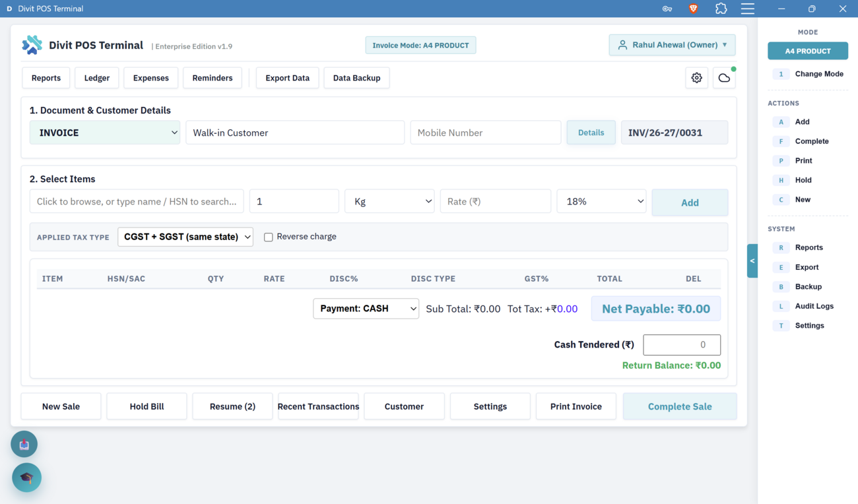Expand the Rahul Ahewal (Owner) user menu
Image resolution: width=858 pixels, height=504 pixels.
672,45
